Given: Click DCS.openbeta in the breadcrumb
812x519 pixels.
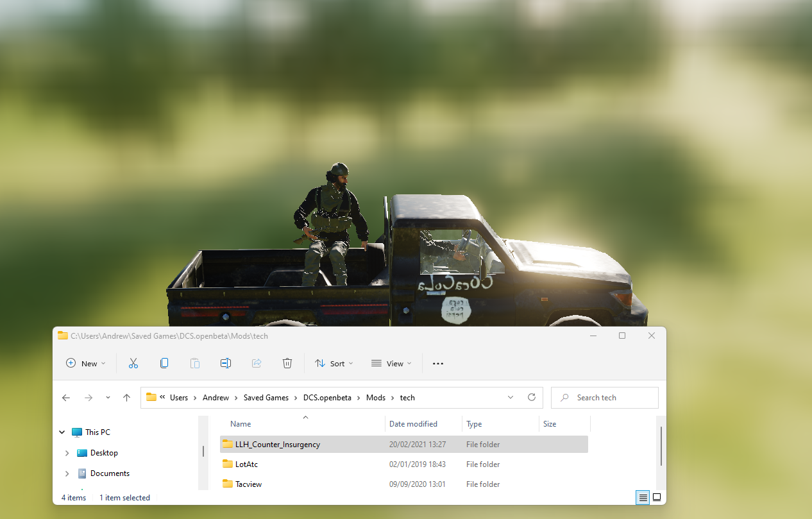Looking at the screenshot, I should click(x=328, y=398).
